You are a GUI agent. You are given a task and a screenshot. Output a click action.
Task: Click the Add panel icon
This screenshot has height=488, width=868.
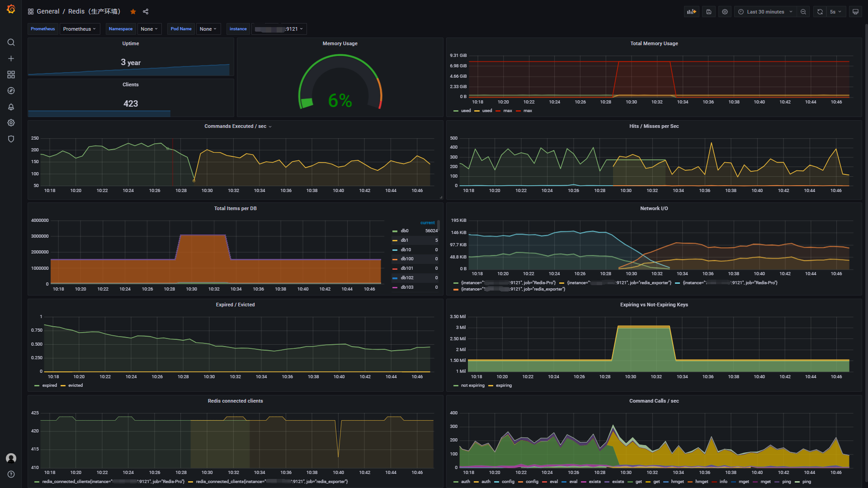point(691,12)
